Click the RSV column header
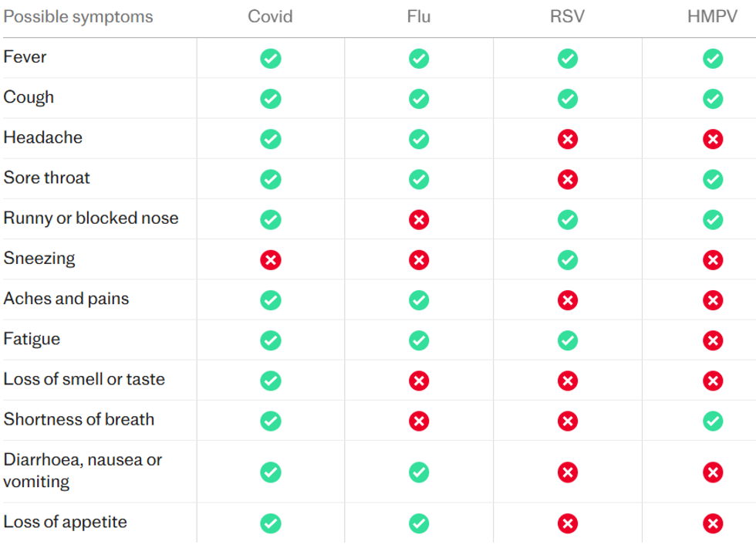The image size is (756, 545). pos(567,17)
